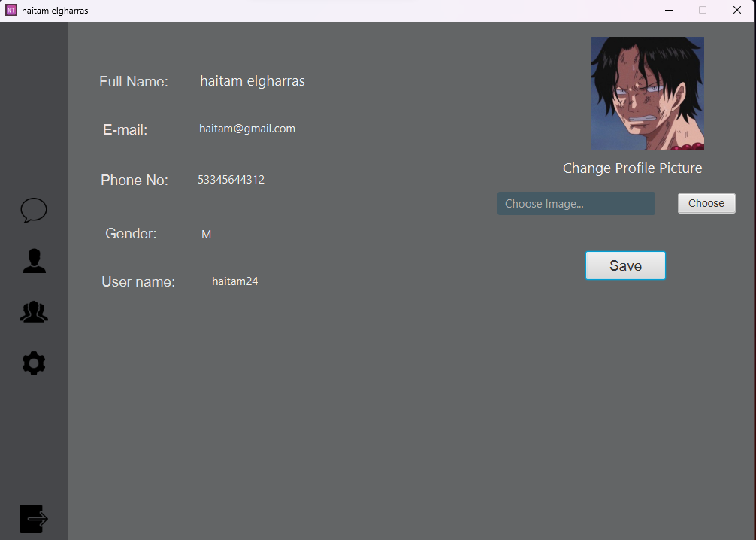Minimize the haitam elgharras window
This screenshot has height=540, width=756.
coord(669,10)
